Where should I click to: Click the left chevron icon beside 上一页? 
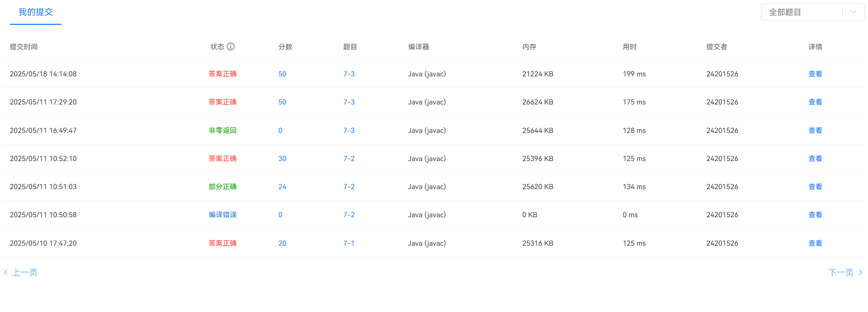point(6,272)
